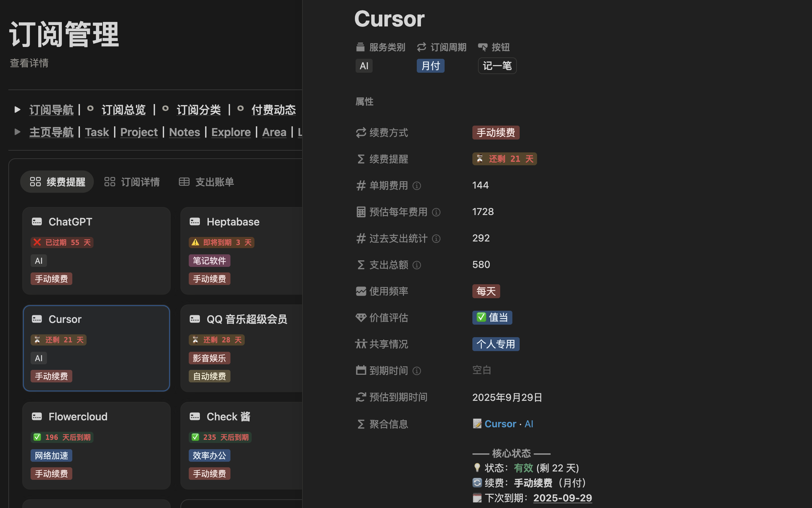Click the chart icon beside 使用频率
Image resolution: width=812 pixels, height=508 pixels.
(x=361, y=291)
